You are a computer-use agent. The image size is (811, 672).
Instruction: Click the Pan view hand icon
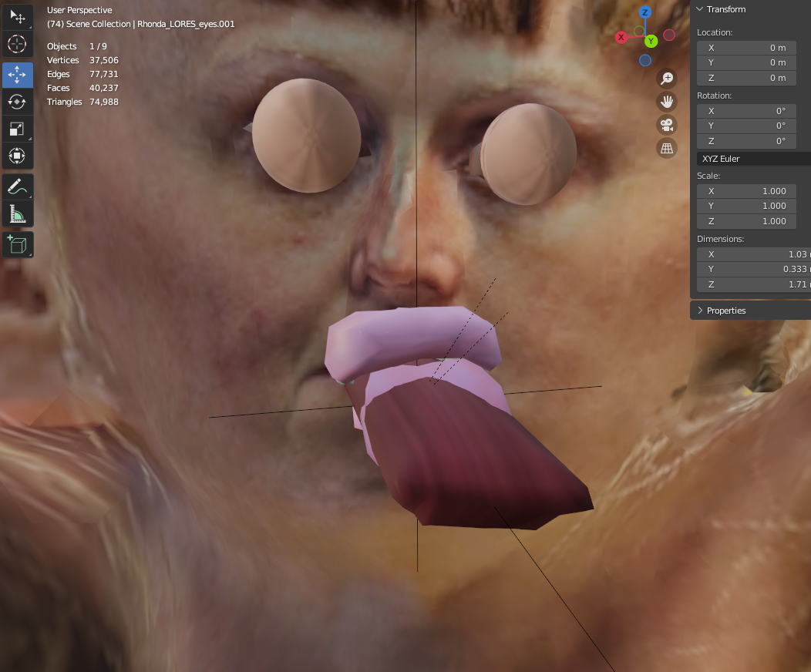click(x=667, y=102)
